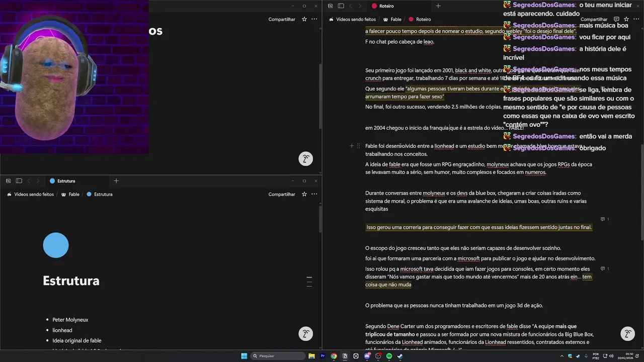Open Notion AI button in Estrutura window
The image size is (644, 362).
[305, 334]
